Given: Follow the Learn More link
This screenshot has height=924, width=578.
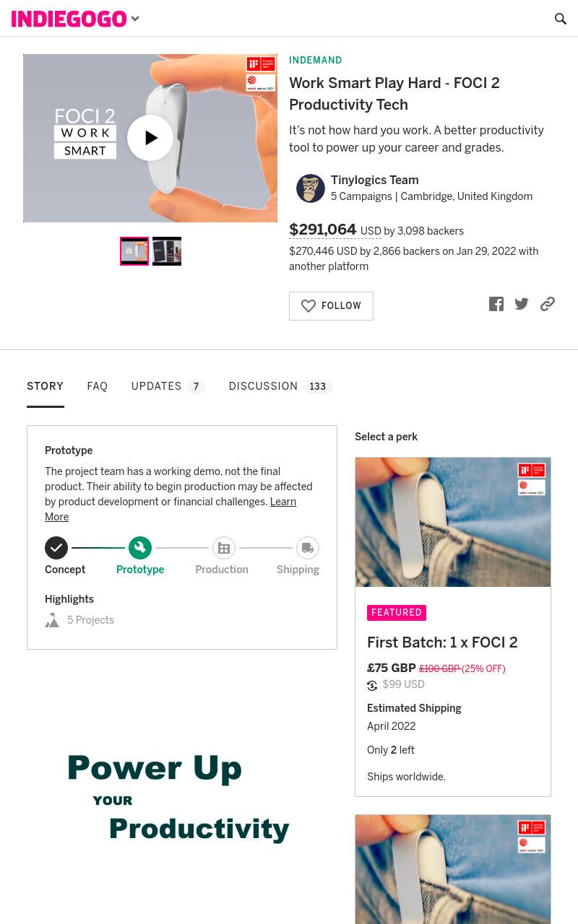Looking at the screenshot, I should point(171,510).
